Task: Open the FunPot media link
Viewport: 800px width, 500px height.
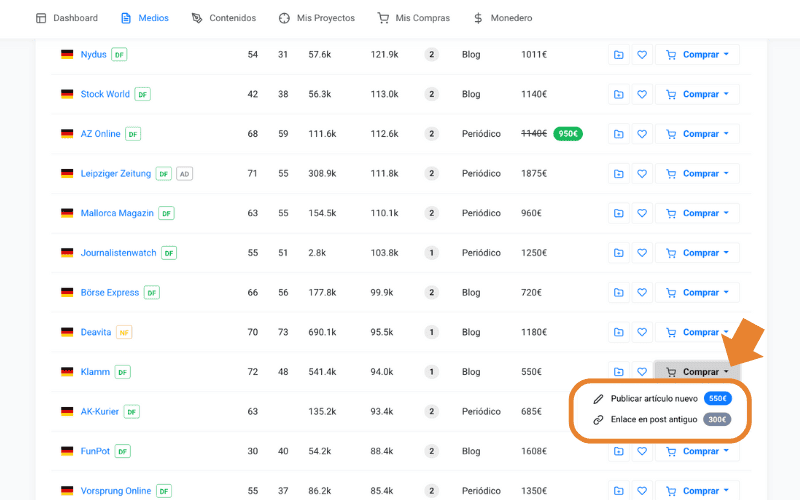Action: point(95,452)
